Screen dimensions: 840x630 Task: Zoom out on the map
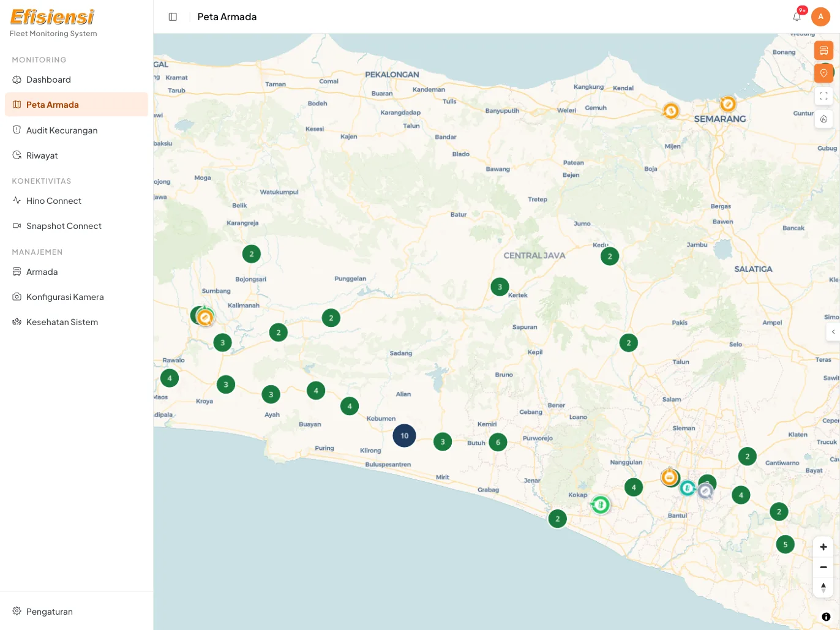pos(823,567)
